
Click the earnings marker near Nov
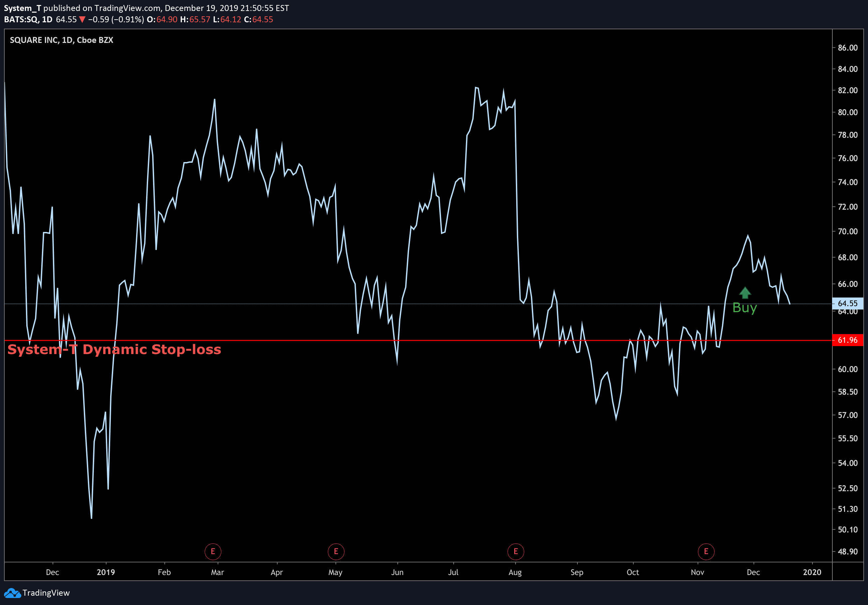coord(706,551)
